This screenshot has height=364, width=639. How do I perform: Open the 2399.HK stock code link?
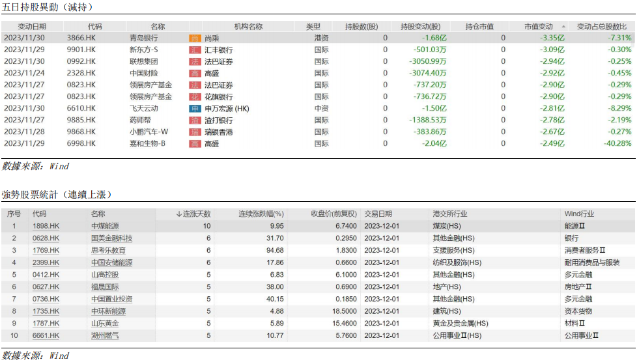46,263
